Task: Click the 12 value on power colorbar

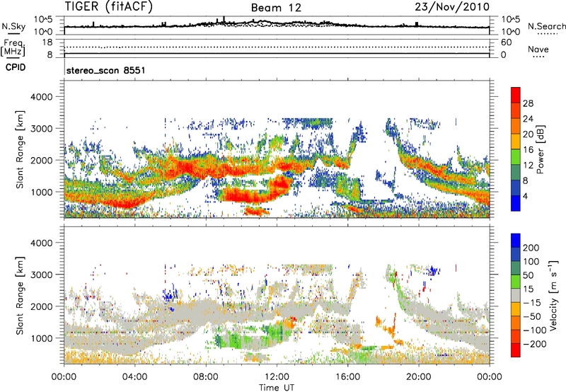Action: click(x=528, y=166)
